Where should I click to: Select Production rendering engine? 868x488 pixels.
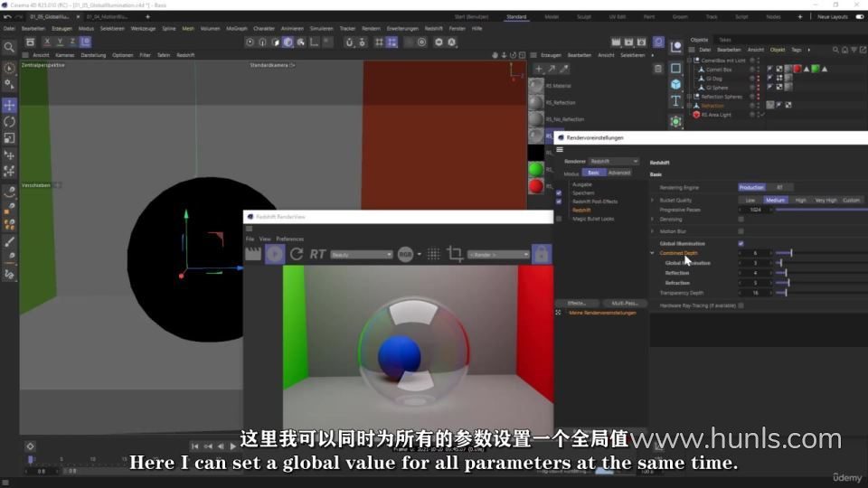pos(751,188)
